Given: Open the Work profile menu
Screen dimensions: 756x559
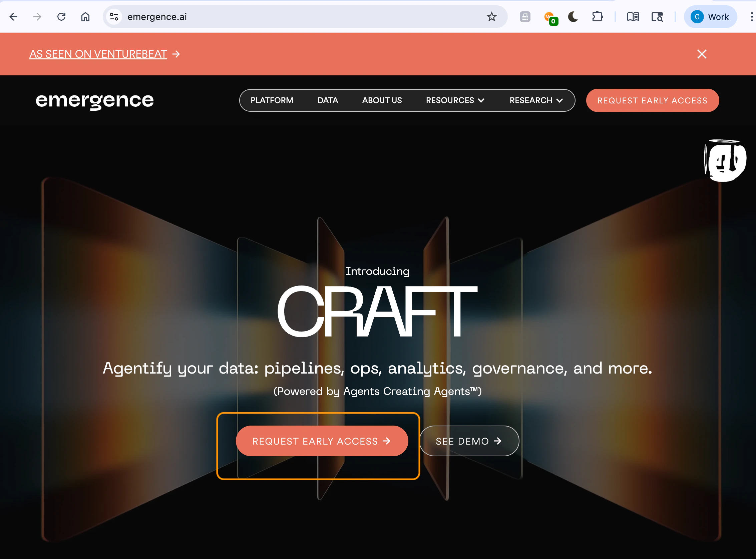Looking at the screenshot, I should click(x=710, y=17).
